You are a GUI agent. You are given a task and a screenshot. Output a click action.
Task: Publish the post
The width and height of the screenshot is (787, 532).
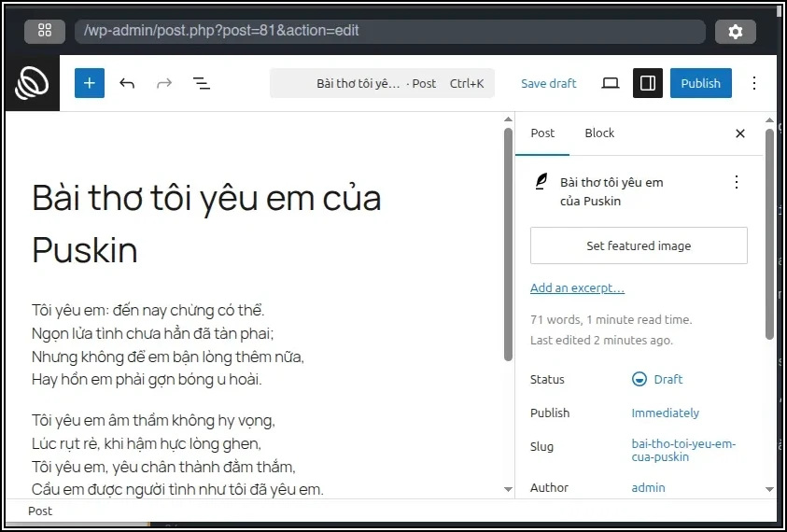(701, 83)
